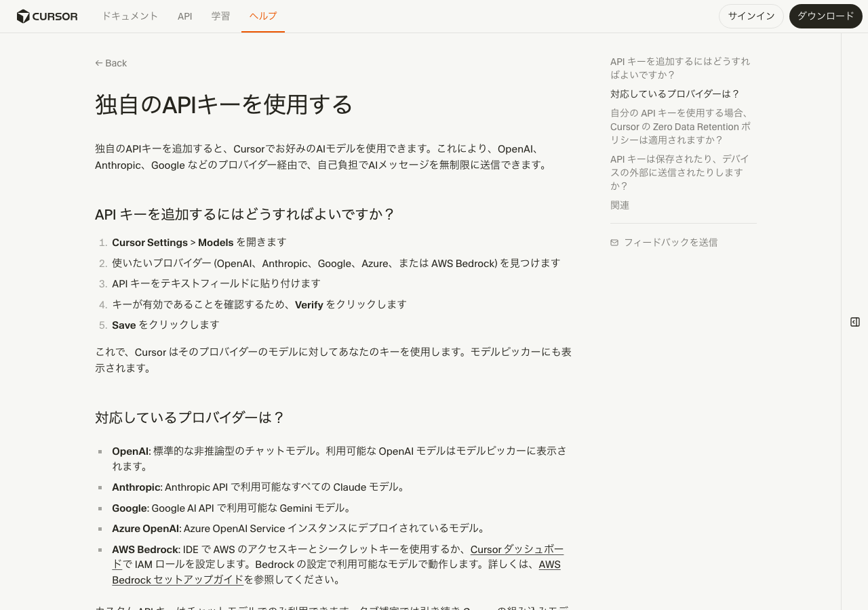Open the AWS Bedrock セットアップガイド link
The height and width of the screenshot is (610, 868).
click(x=178, y=579)
